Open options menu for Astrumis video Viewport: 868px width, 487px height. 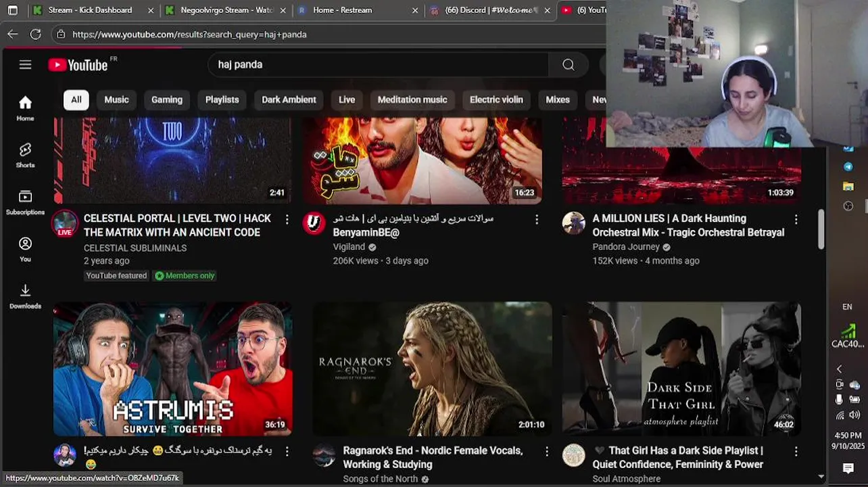287,451
